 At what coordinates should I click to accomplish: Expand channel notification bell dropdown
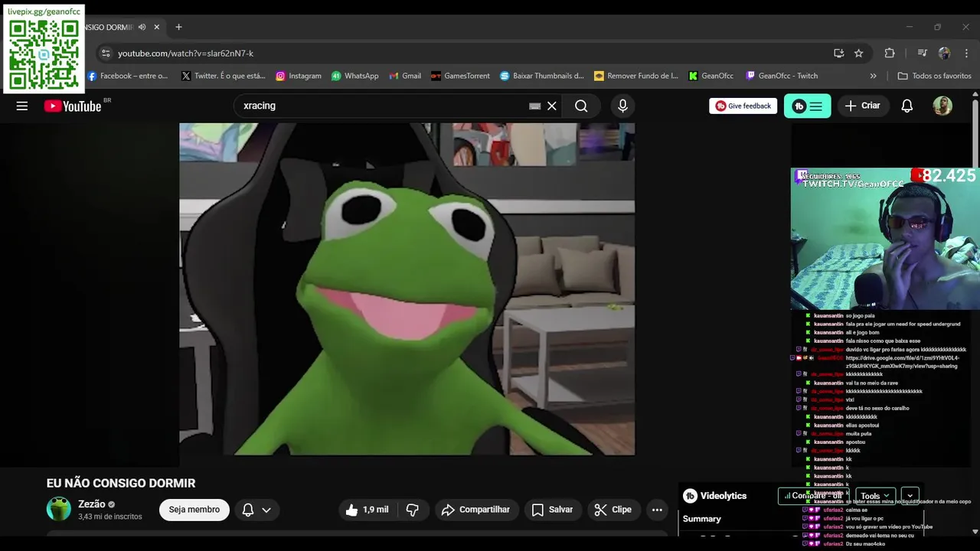(x=256, y=510)
